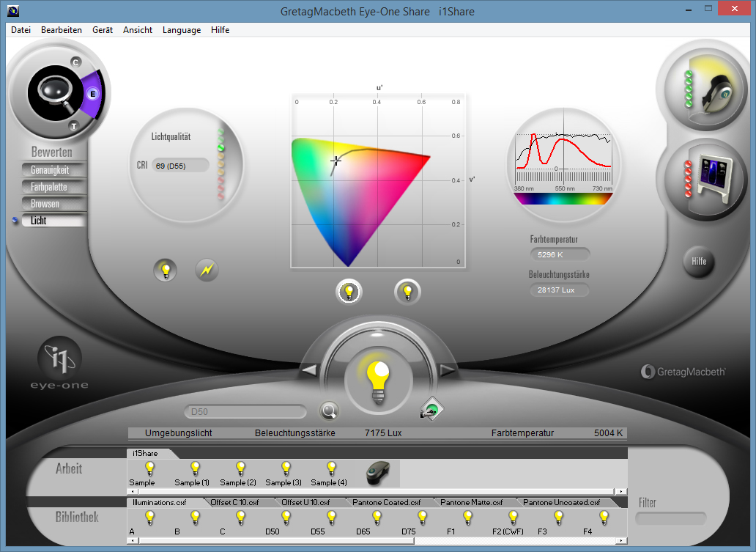This screenshot has height=552, width=756.
Task: Select Sample (1) bulb
Action: tap(195, 468)
